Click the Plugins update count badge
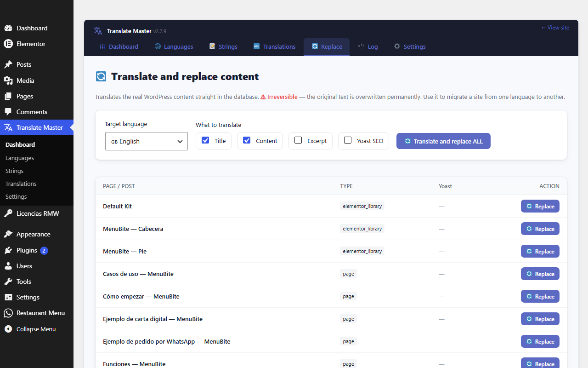 44,251
